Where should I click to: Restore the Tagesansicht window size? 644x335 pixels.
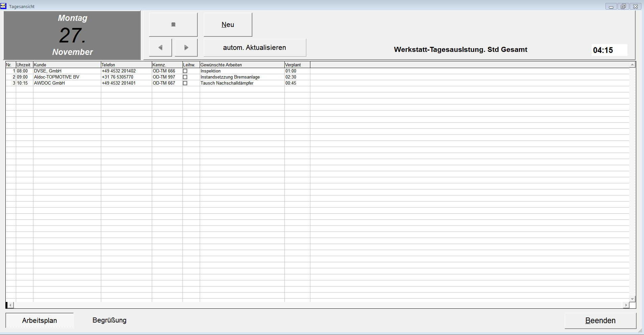[x=623, y=6]
